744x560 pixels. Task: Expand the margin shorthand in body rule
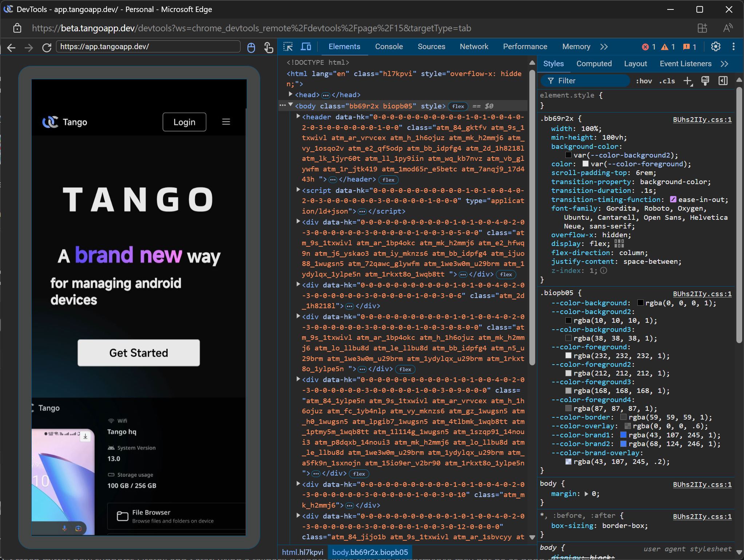click(x=586, y=494)
